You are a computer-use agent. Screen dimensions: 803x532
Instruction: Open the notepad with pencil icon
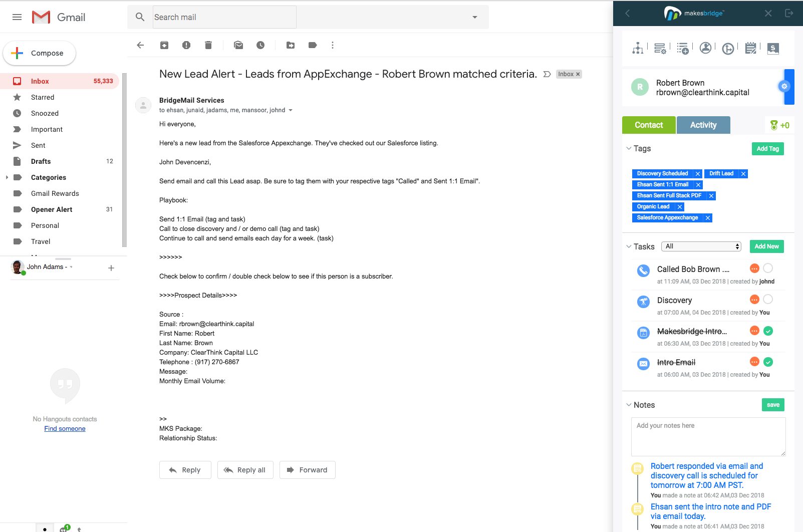[750, 48]
